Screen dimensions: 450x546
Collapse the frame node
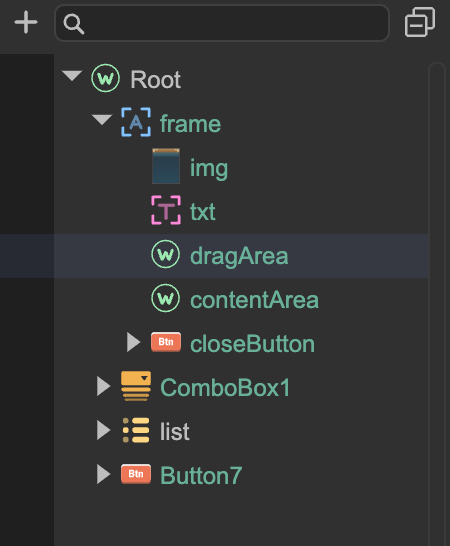coord(102,119)
